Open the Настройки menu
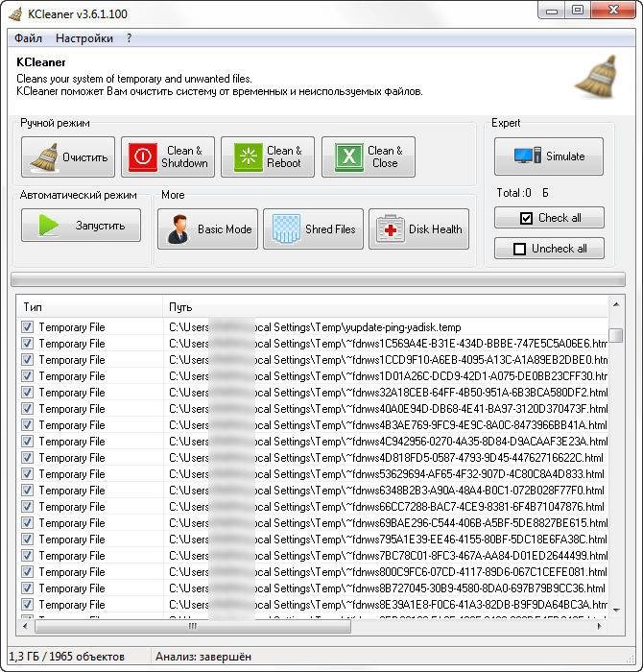643x672 pixels. pyautogui.click(x=84, y=38)
